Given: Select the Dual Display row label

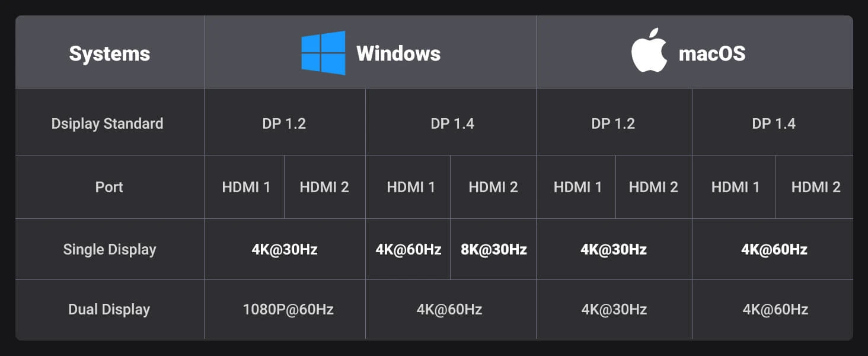Looking at the screenshot, I should click(x=109, y=310).
